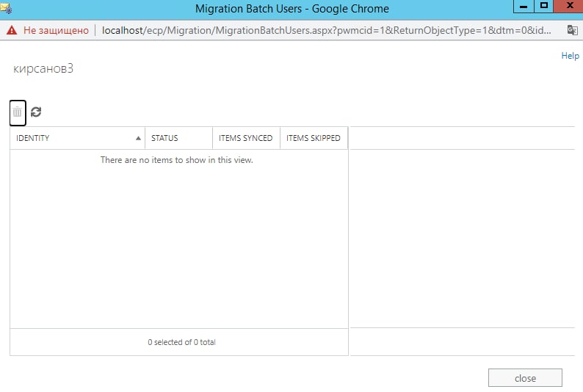
Task: Close the Chrome window
Action: tap(568, 7)
